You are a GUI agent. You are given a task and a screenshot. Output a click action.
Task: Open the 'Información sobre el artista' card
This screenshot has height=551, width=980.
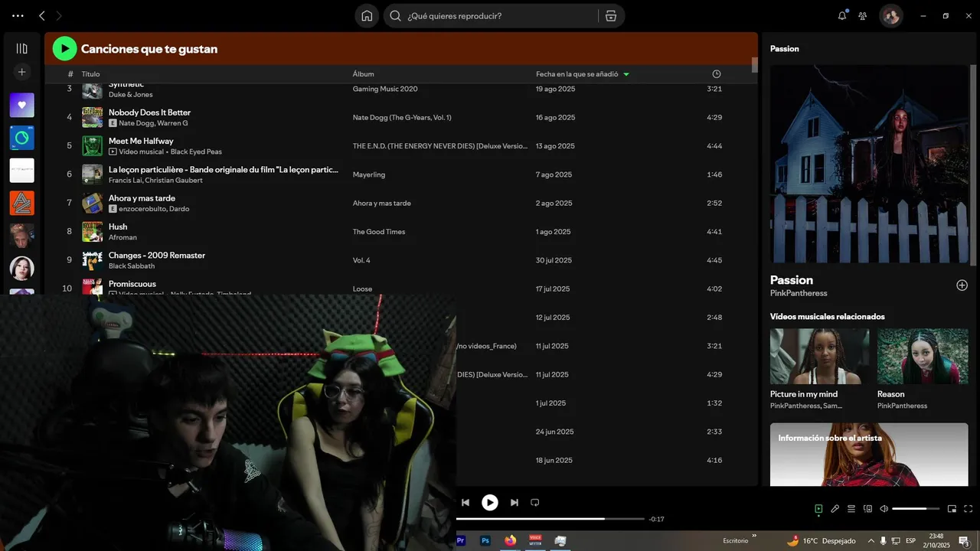coord(869,455)
